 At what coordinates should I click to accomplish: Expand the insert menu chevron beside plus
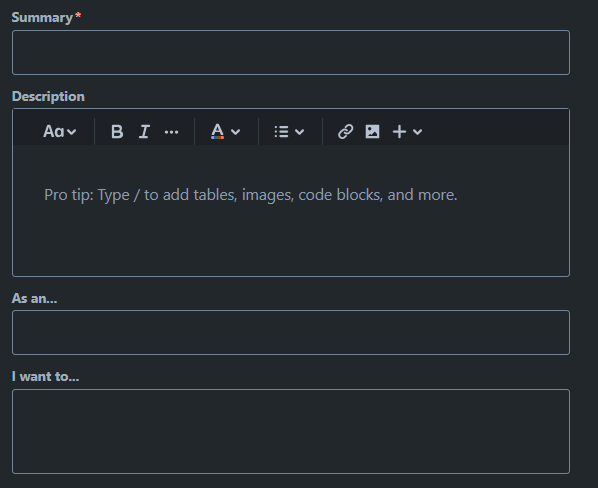(418, 132)
